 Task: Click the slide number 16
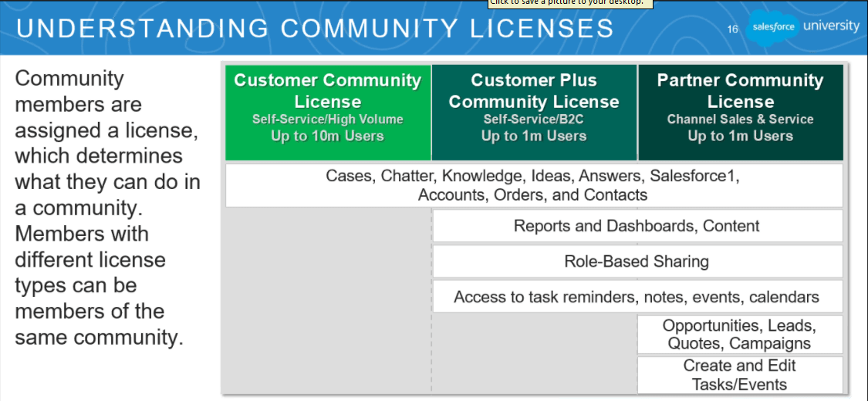[x=732, y=29]
